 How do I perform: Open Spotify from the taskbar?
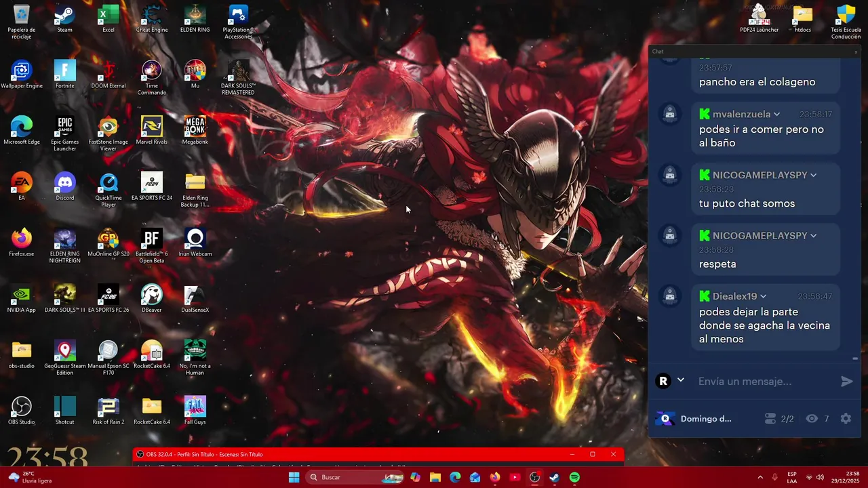[x=574, y=477]
